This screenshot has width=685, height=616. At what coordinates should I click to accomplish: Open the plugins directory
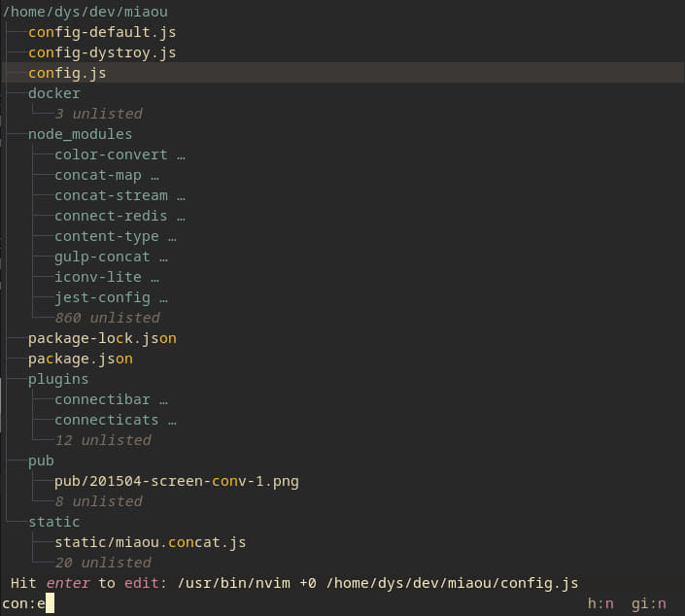click(x=58, y=379)
